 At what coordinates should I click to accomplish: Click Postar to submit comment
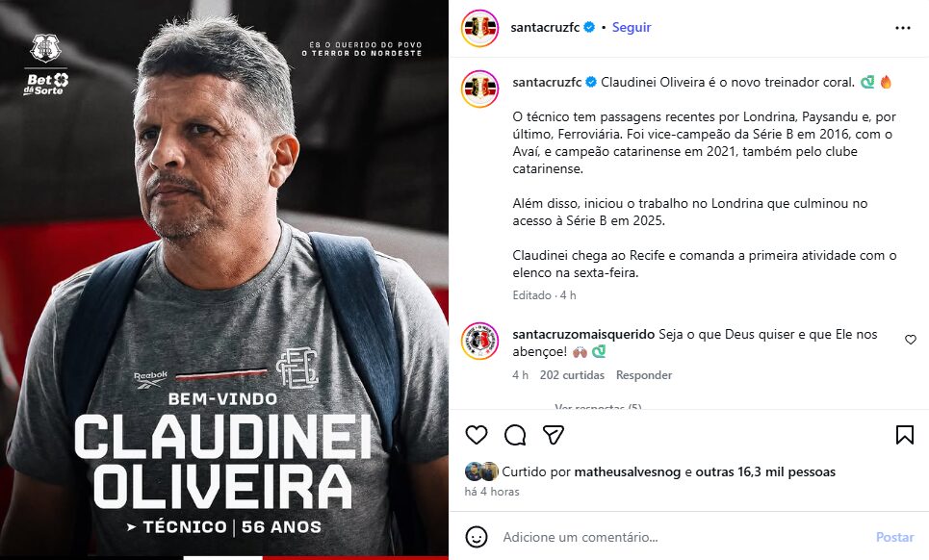(x=894, y=537)
